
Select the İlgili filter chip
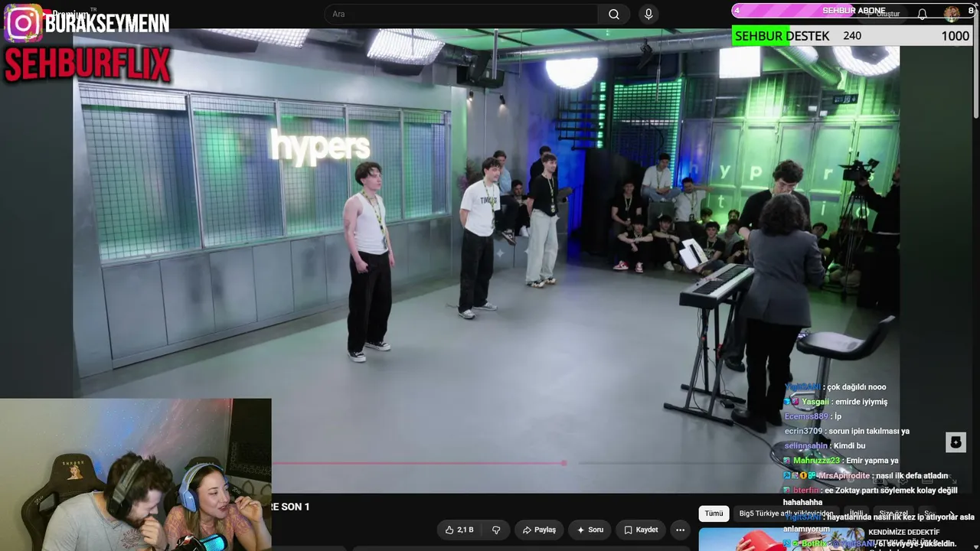click(x=856, y=514)
